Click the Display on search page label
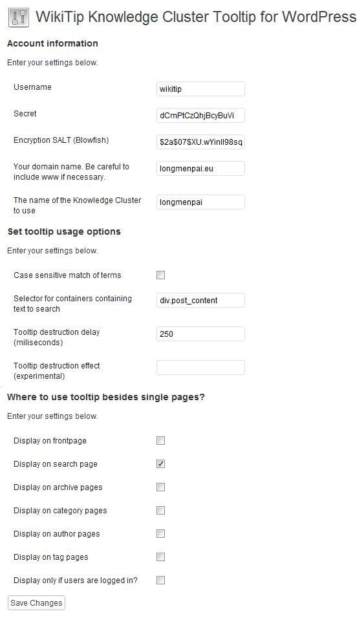Screen dimensions: 364x618 tap(55, 464)
